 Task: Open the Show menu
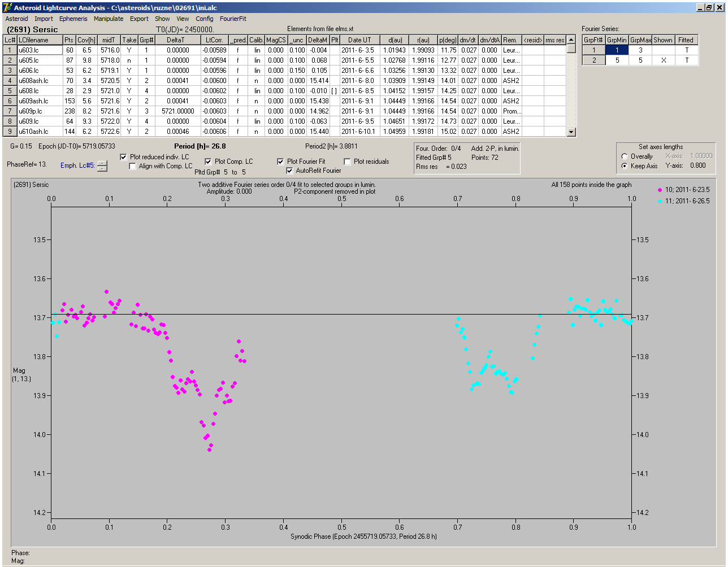[x=162, y=19]
